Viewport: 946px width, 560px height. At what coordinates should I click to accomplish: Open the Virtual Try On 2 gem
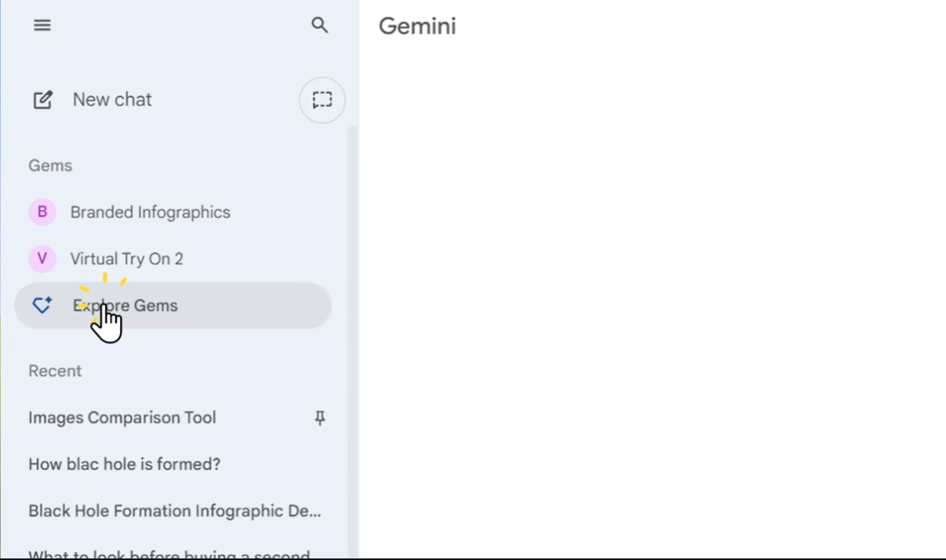[126, 259]
